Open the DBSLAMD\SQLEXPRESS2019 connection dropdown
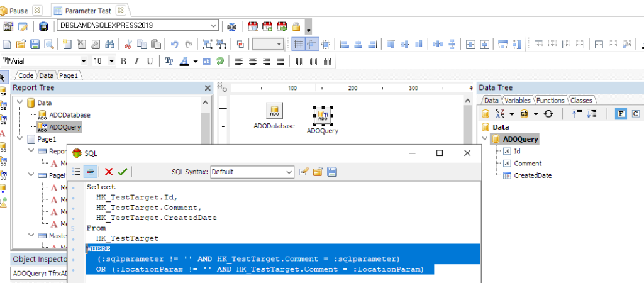This screenshot has height=283, width=644. pos(214,25)
